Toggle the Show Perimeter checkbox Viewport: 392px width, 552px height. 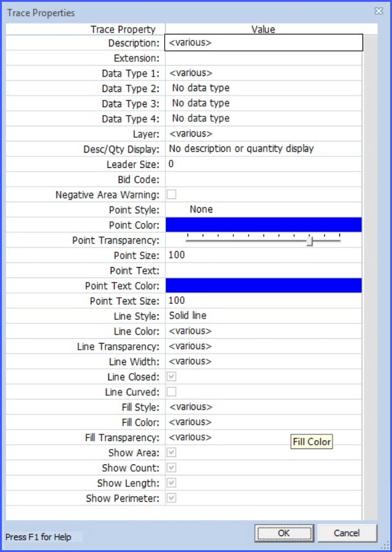tap(171, 498)
